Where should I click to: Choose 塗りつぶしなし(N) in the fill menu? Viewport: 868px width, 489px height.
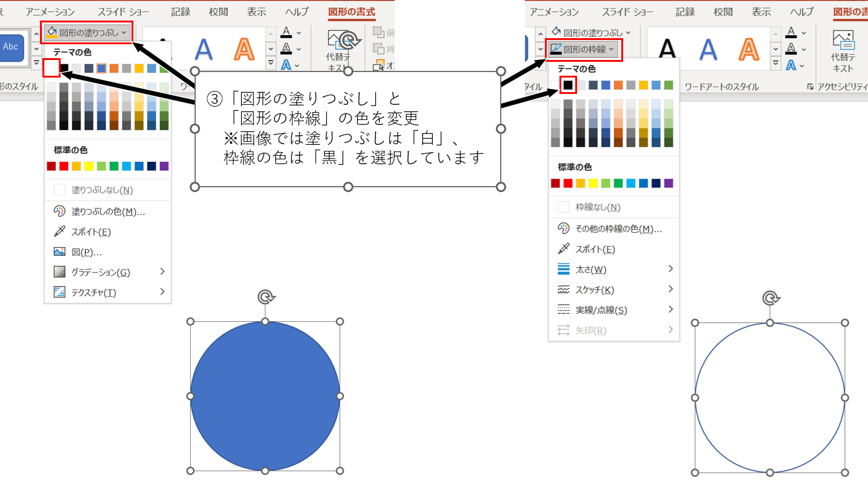108,190
